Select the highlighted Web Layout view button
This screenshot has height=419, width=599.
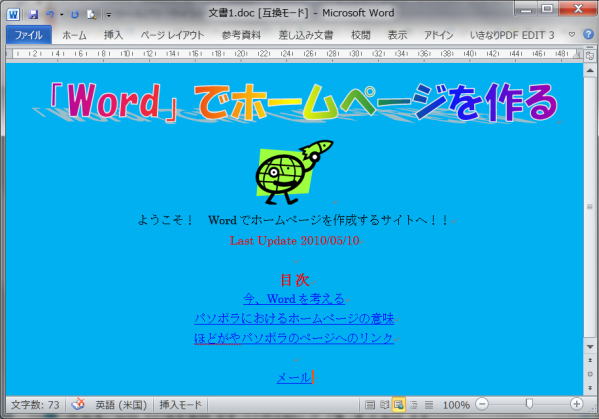(399, 405)
